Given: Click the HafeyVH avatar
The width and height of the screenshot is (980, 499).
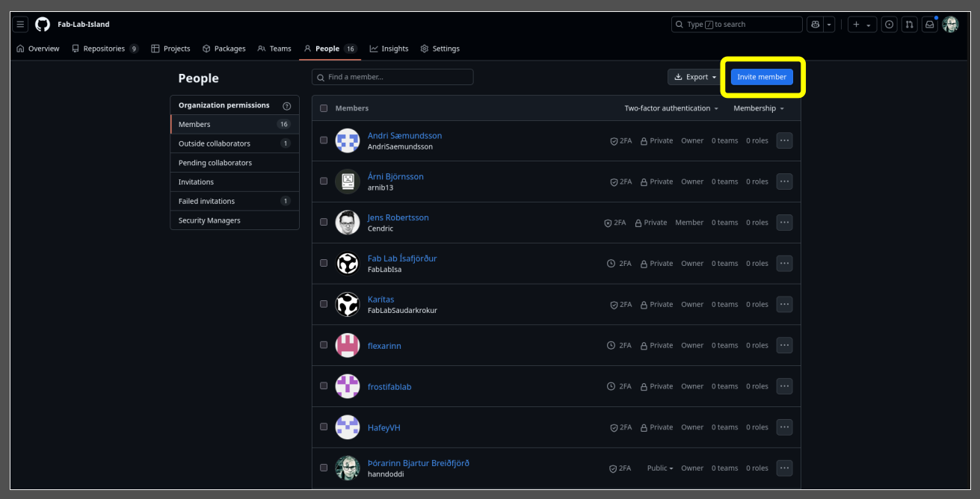Looking at the screenshot, I should [x=348, y=427].
